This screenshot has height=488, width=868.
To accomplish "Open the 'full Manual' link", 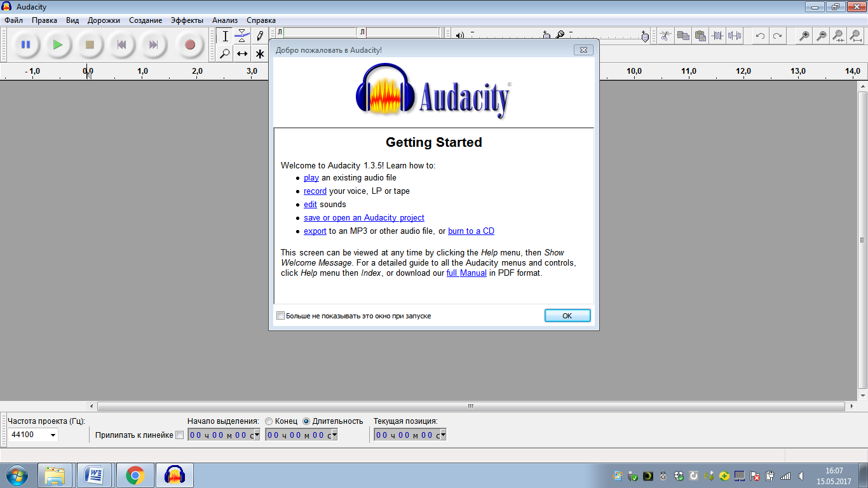I will [x=466, y=273].
